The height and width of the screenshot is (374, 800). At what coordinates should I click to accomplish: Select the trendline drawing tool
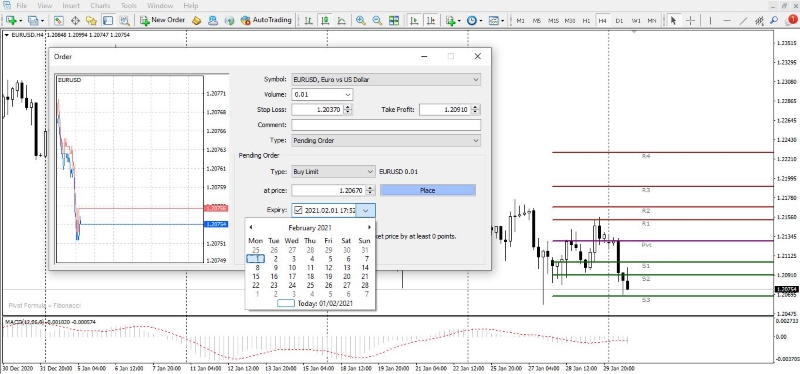click(743, 20)
